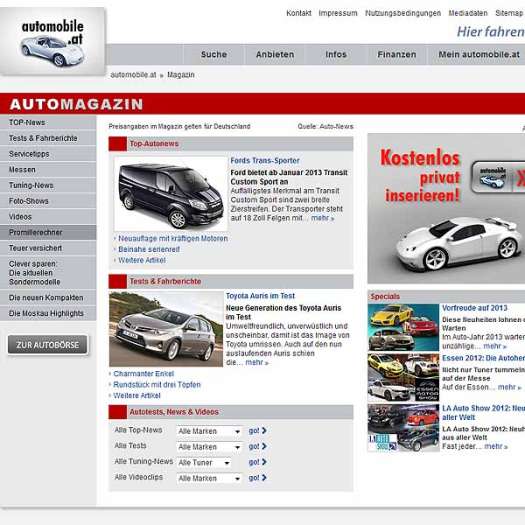Screen dimensions: 525x525
Task: Click the go! arrow for Alle Videoclips
Action: point(257,478)
